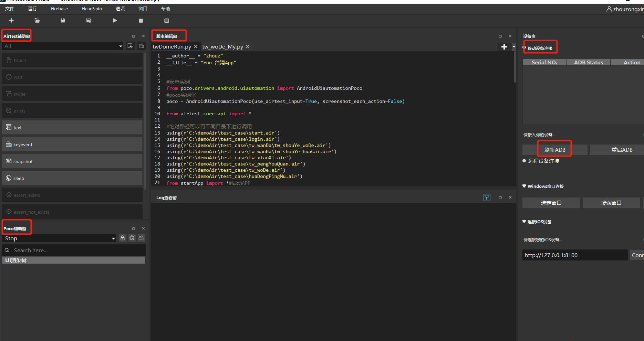The height and width of the screenshot is (341, 644).
Task: Open the All filter dropdown in the Airtest panel
Action: 63,46
